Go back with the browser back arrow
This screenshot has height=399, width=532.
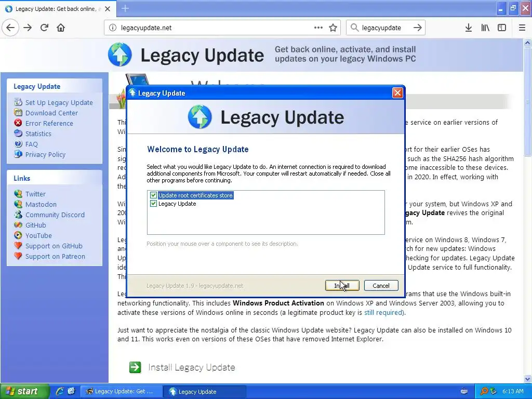coord(10,28)
